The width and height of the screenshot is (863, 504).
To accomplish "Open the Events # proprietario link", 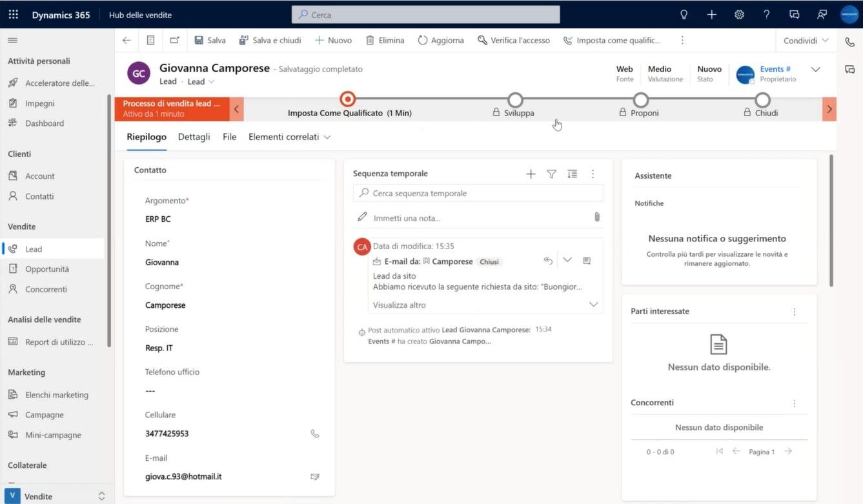I will [x=774, y=69].
